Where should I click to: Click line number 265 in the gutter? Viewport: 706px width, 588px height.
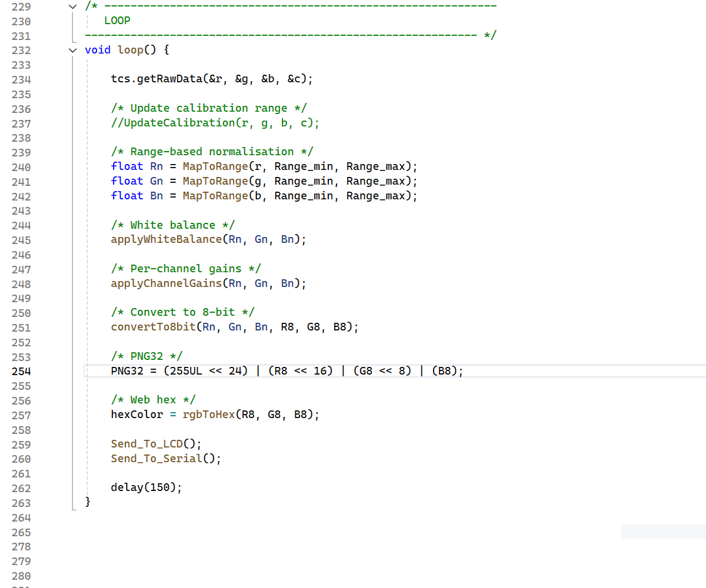21,532
